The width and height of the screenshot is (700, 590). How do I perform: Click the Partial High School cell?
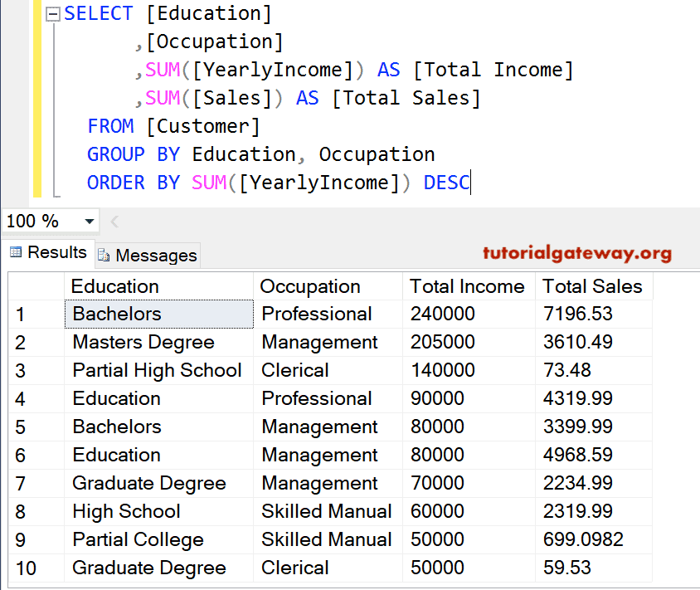click(x=158, y=371)
